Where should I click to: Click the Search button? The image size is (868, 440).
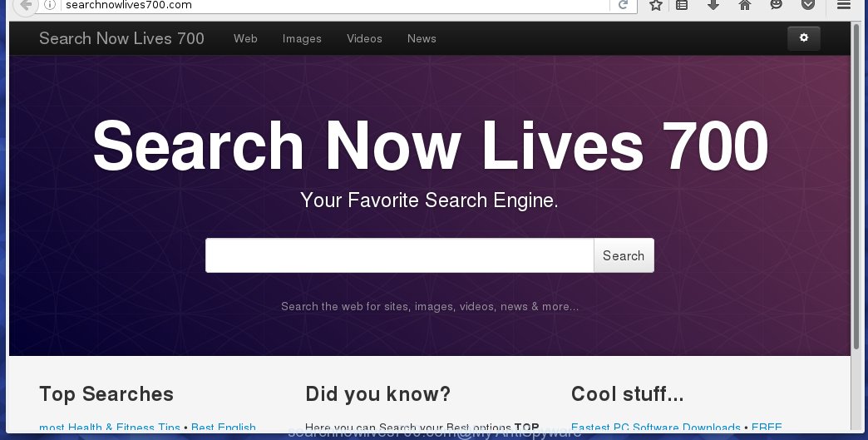point(624,255)
